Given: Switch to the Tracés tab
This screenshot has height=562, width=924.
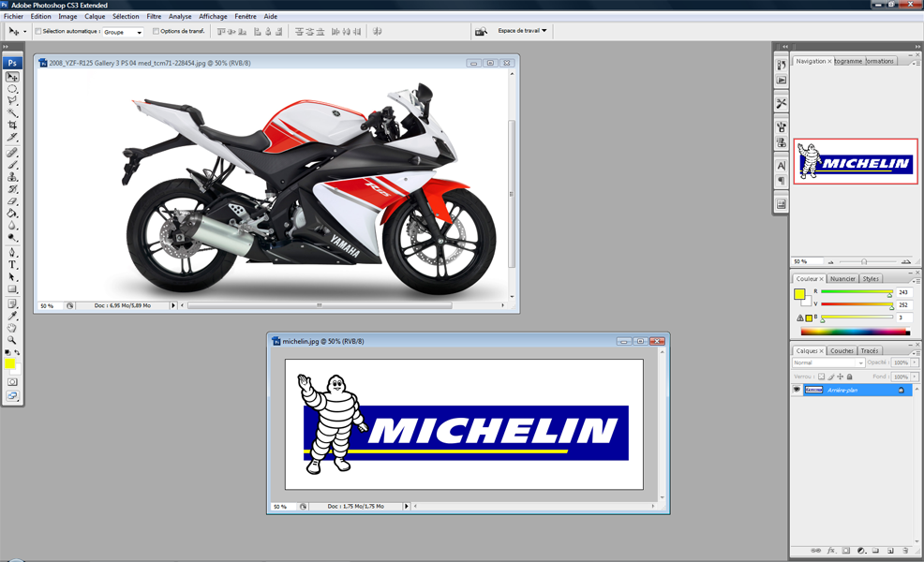Looking at the screenshot, I should point(870,350).
